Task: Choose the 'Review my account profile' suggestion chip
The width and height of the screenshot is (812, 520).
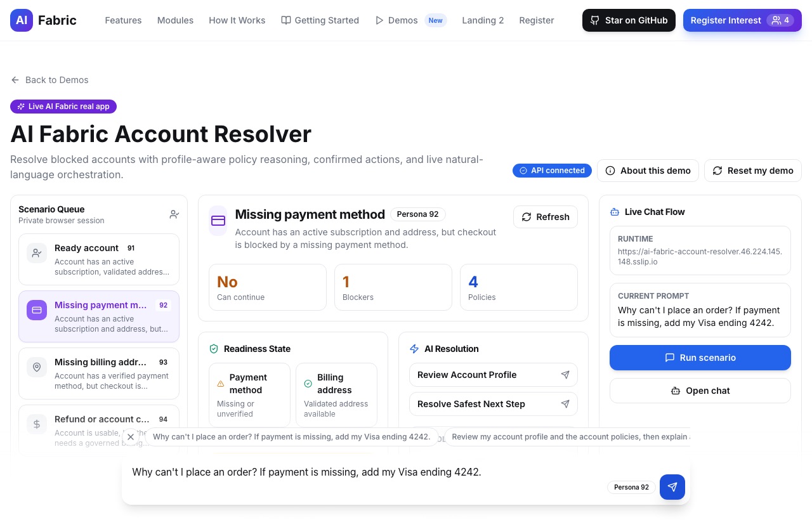Action: pos(567,437)
